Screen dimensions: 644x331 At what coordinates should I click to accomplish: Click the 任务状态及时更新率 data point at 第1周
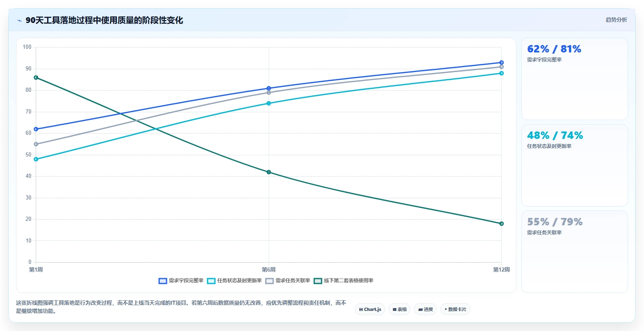point(36,159)
